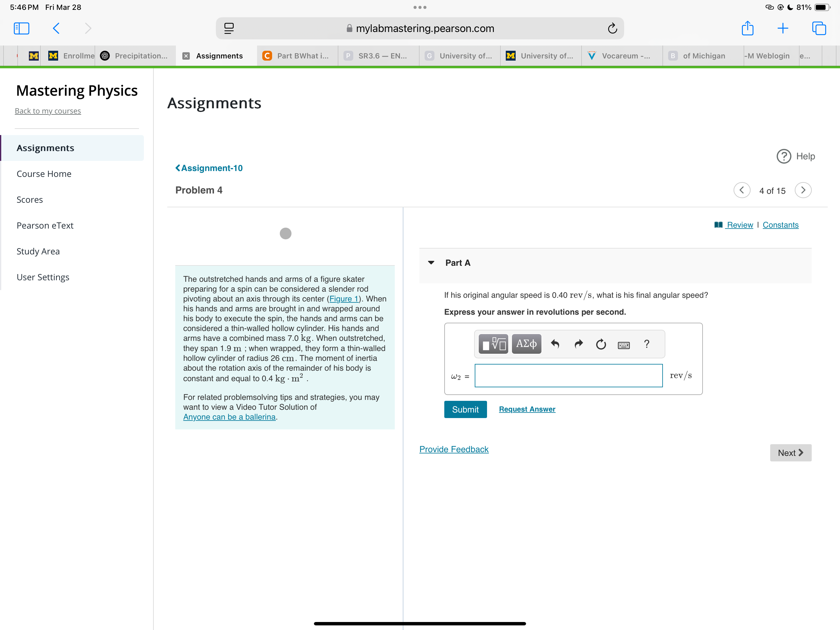Open the Figure 1 link
The width and height of the screenshot is (840, 630).
[344, 299]
